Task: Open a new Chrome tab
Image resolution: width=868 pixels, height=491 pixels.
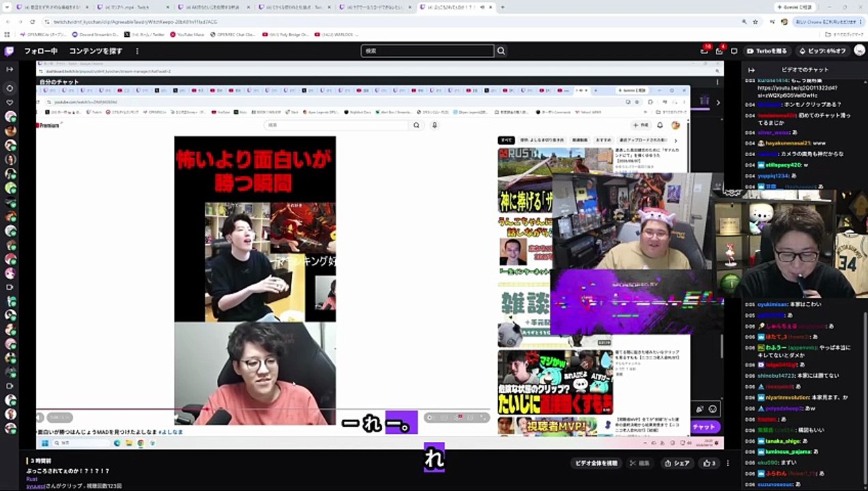Action: (x=503, y=7)
